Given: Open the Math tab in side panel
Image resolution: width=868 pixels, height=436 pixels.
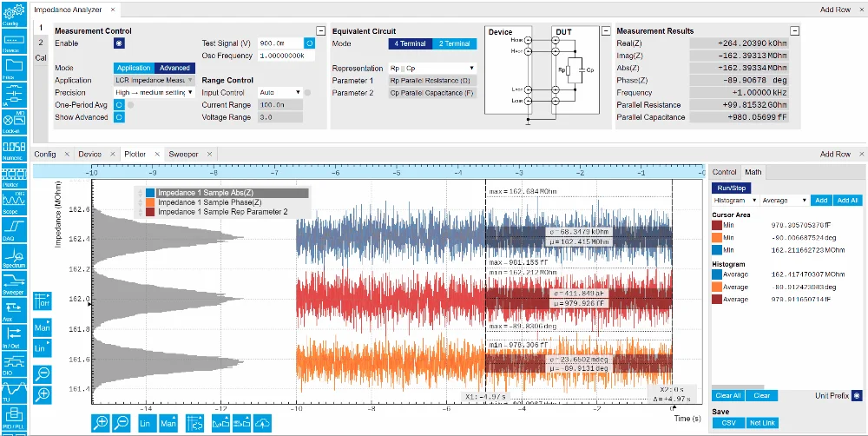Looking at the screenshot, I should pyautogui.click(x=753, y=172).
